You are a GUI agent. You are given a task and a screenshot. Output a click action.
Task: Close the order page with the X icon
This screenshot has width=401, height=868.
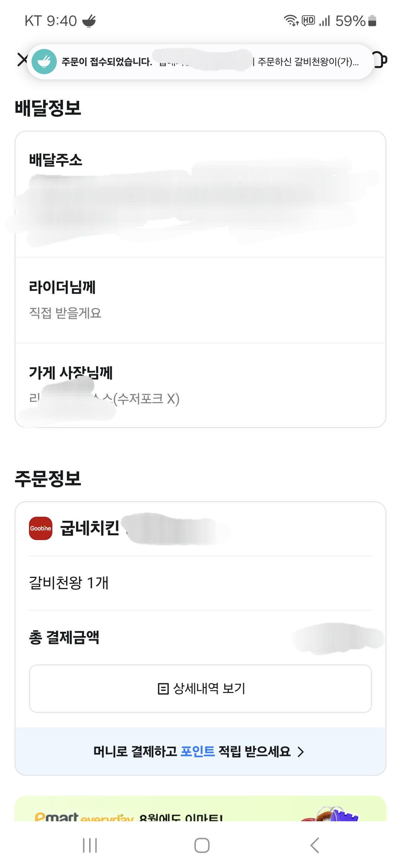(x=22, y=60)
